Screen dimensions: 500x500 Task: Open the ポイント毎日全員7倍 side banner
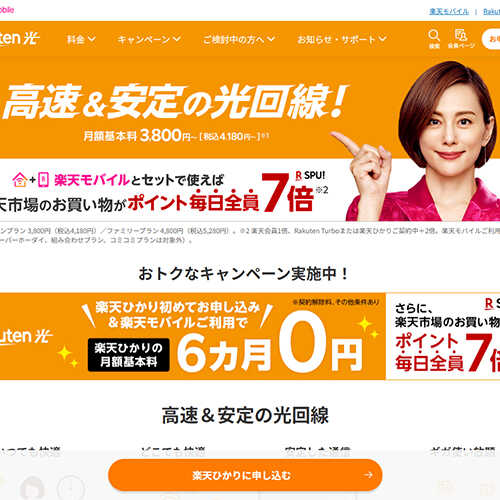(x=443, y=336)
